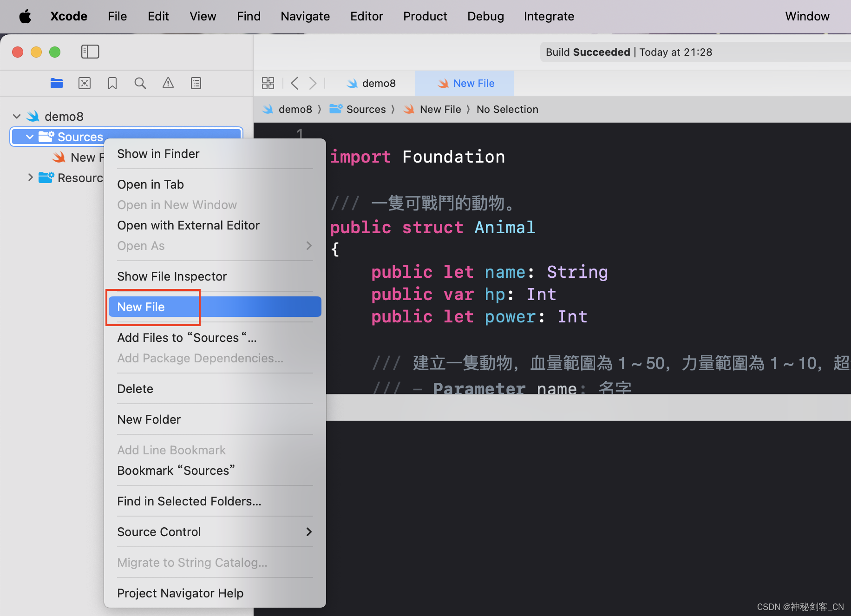Click the Sources folder icon in navigator
851x616 pixels.
46,137
